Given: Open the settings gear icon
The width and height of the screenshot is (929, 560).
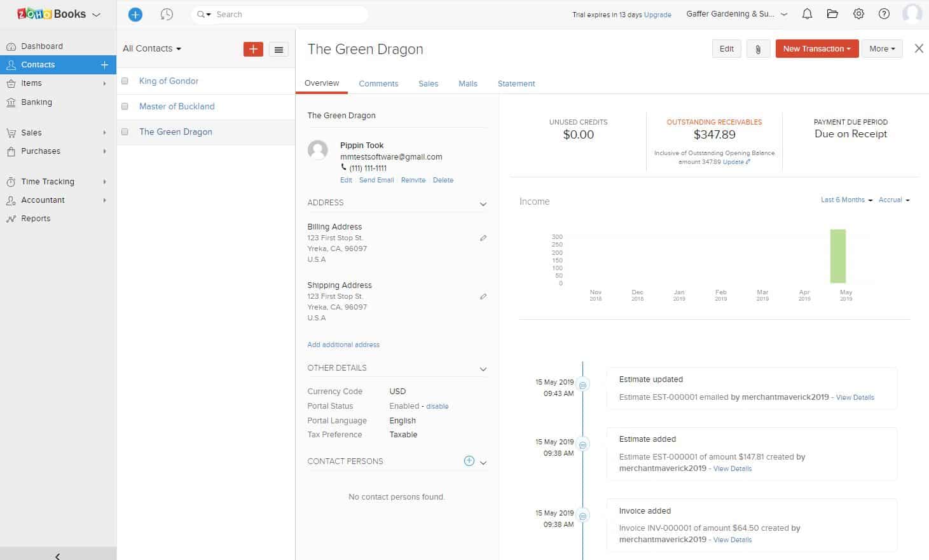Looking at the screenshot, I should tap(858, 14).
